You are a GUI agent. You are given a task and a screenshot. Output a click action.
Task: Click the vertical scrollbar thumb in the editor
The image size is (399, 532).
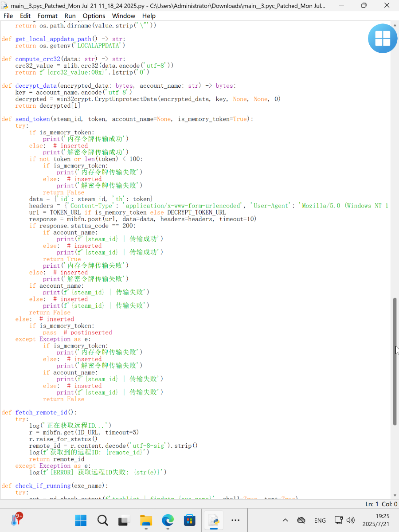coord(395,361)
